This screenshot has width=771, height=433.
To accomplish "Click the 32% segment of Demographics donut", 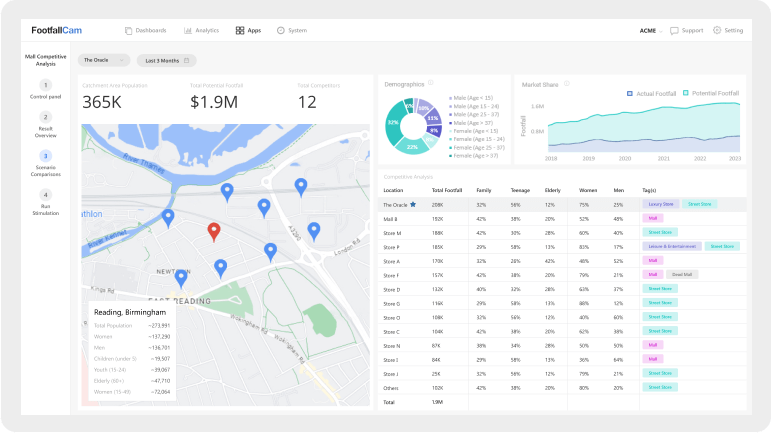I will 393,123.
